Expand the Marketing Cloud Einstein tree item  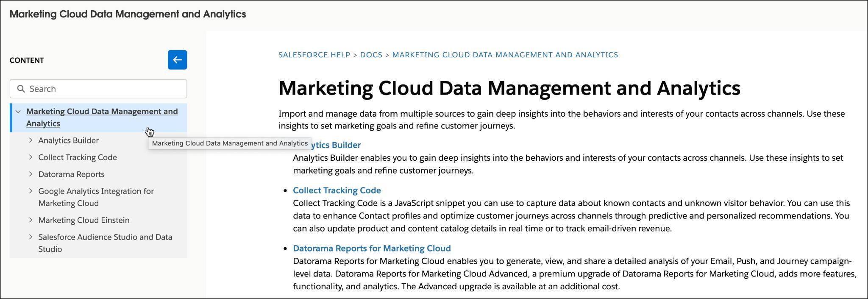tap(31, 220)
